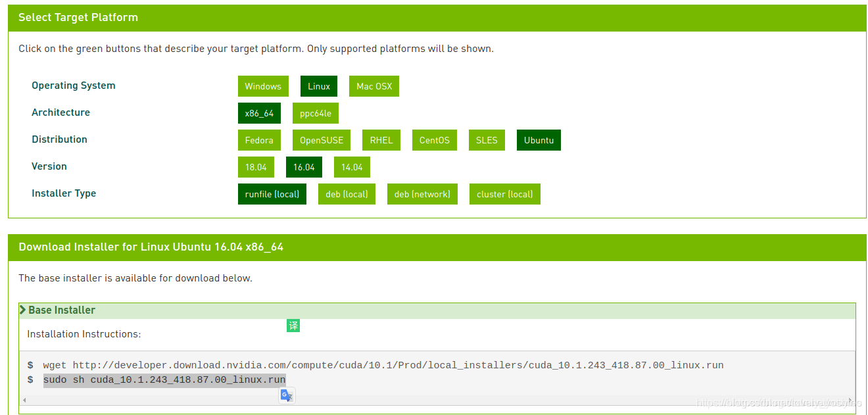Select SLES distribution
This screenshot has height=415, width=868.
[x=487, y=140]
